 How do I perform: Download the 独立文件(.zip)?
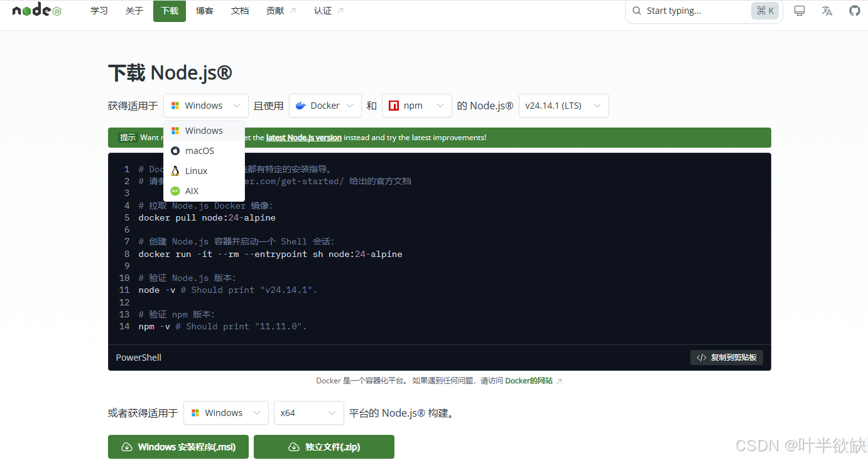324,447
